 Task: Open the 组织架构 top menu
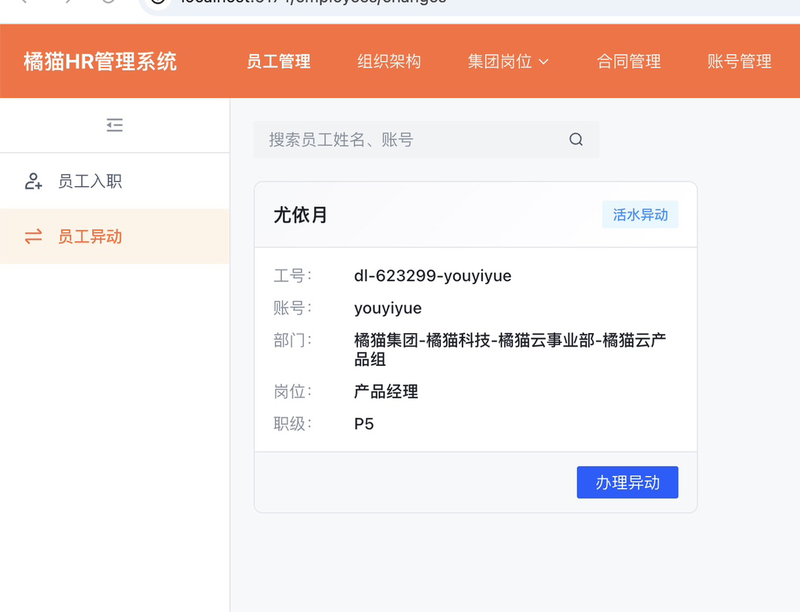(389, 62)
